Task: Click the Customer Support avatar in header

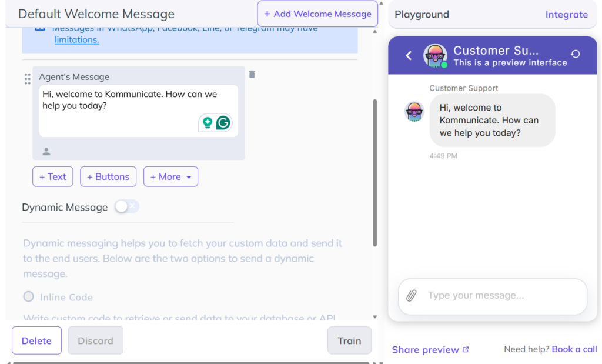Action: tap(435, 56)
